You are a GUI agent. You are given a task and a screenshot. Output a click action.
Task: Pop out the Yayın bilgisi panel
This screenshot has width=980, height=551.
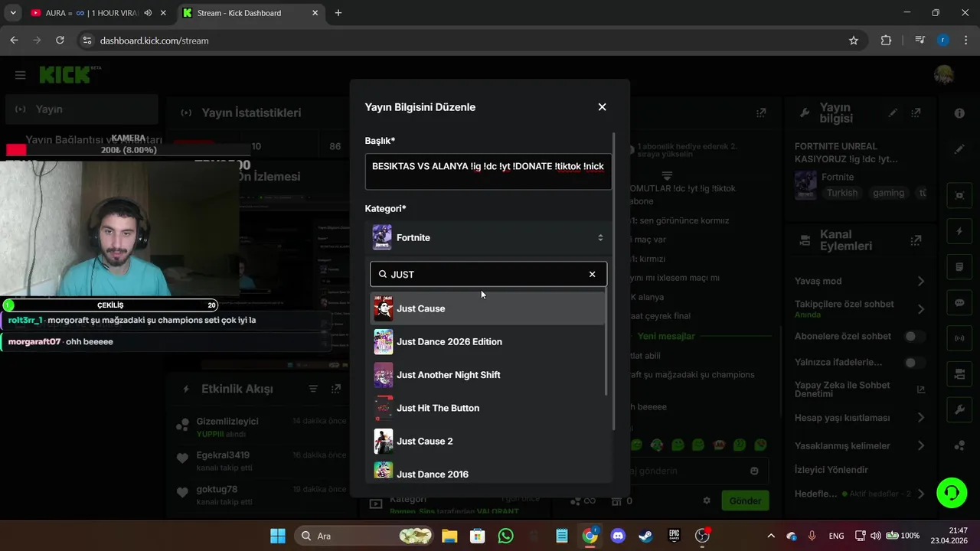pyautogui.click(x=916, y=112)
